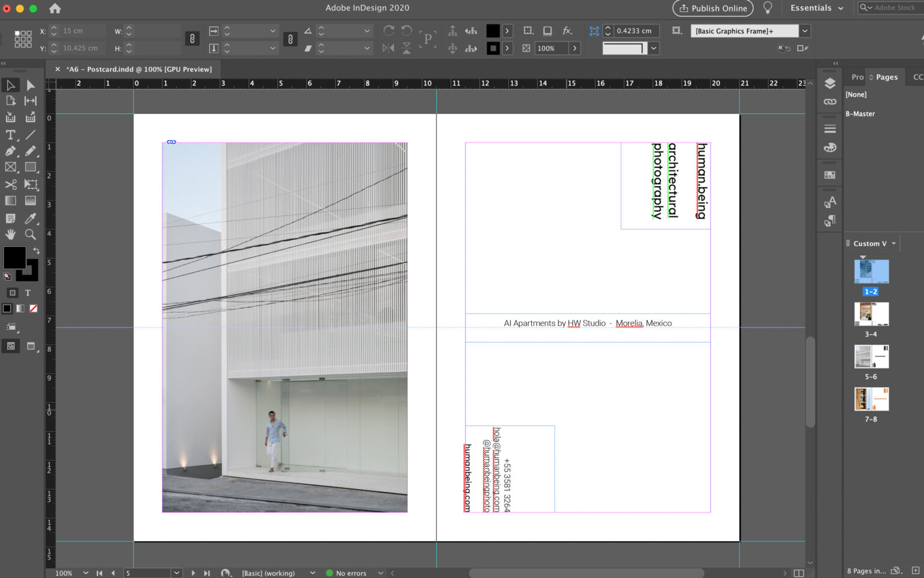Set default fill and stroke
Screen dimensions: 924x578
pyautogui.click(x=7, y=276)
